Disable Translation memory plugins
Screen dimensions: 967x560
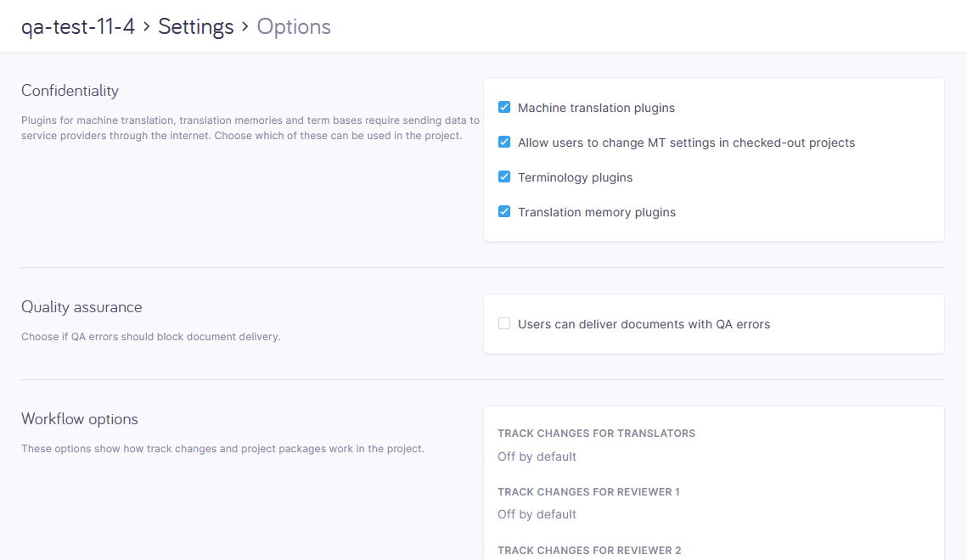pos(504,211)
